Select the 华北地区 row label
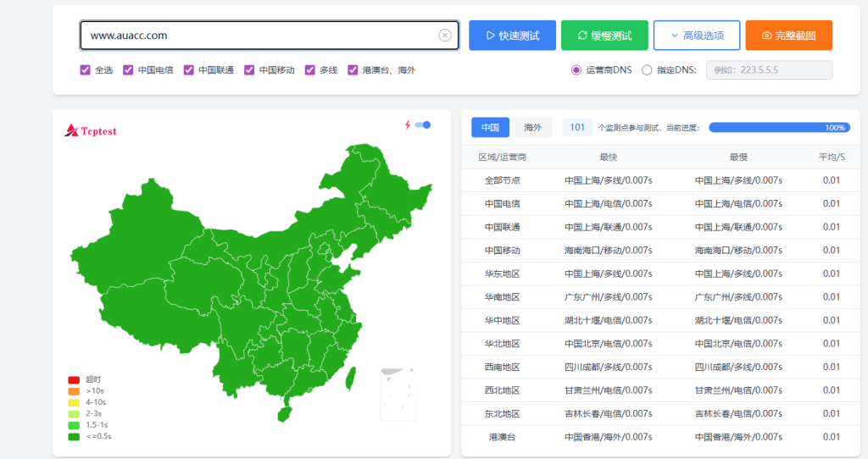The image size is (868, 459). (502, 344)
